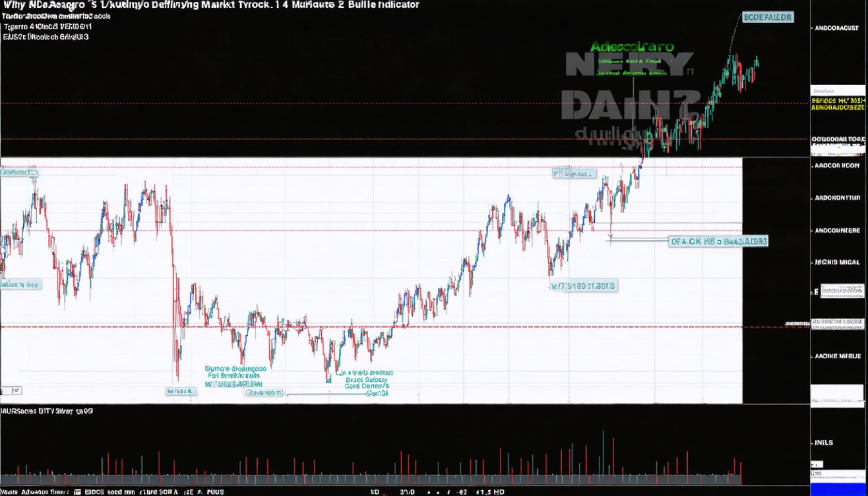Click the small box at chart bottom-left corner
The width and height of the screenshot is (868, 496).
11,391
